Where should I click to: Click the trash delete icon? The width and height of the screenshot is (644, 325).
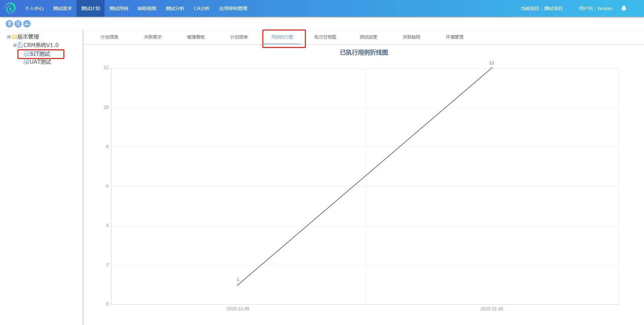click(x=9, y=24)
